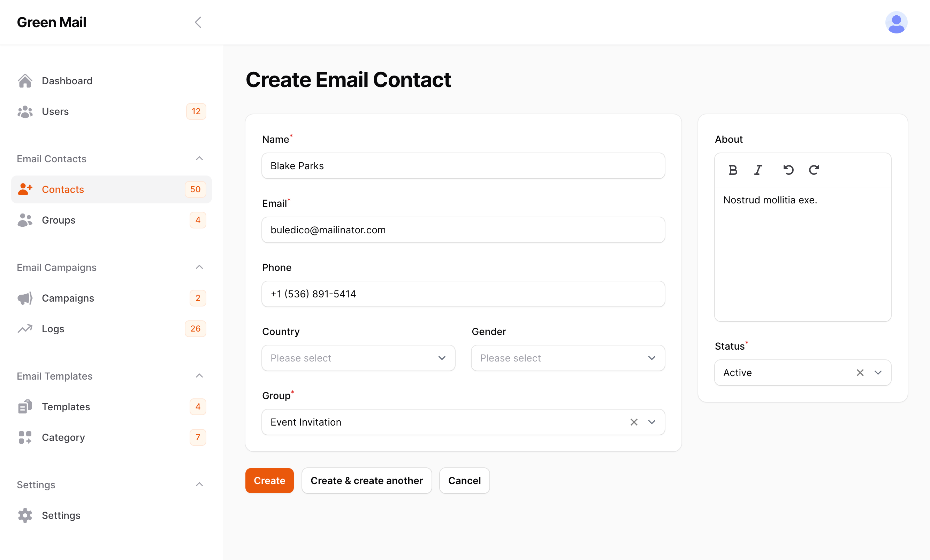Select the Dashboard icon in sidebar
The image size is (930, 560).
tap(25, 80)
